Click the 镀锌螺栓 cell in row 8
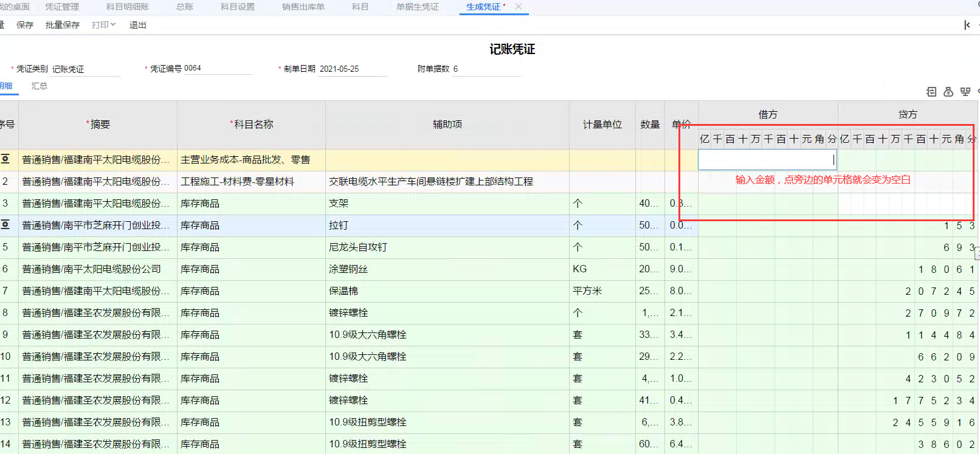The height and width of the screenshot is (454, 980). pos(447,313)
